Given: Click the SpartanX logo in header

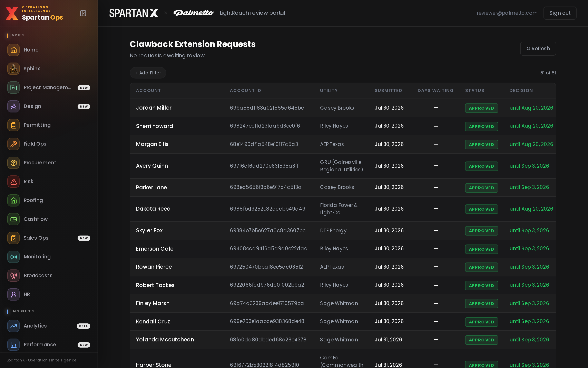Looking at the screenshot, I should pyautogui.click(x=133, y=13).
